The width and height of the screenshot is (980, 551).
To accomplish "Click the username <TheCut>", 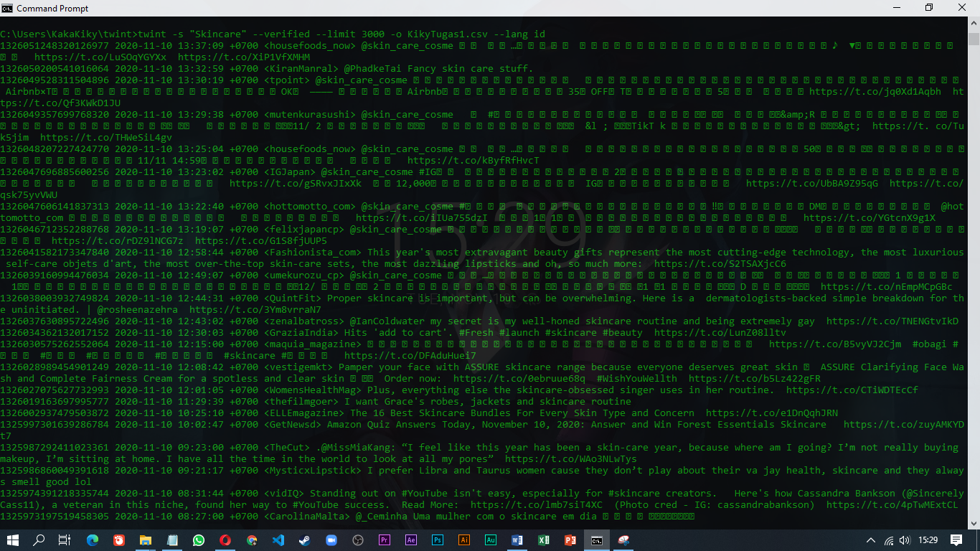I will (x=287, y=448).
